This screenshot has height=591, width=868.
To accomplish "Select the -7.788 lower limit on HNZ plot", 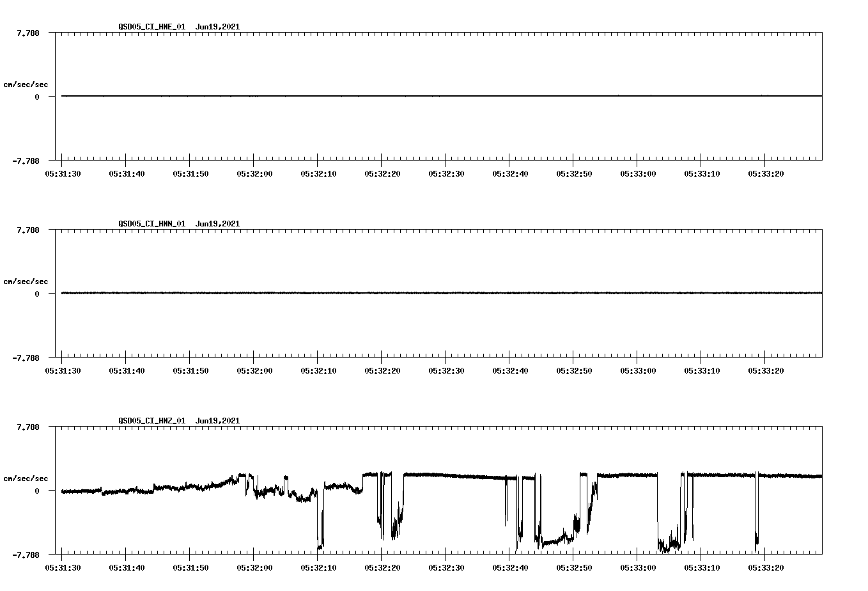I will (x=26, y=555).
